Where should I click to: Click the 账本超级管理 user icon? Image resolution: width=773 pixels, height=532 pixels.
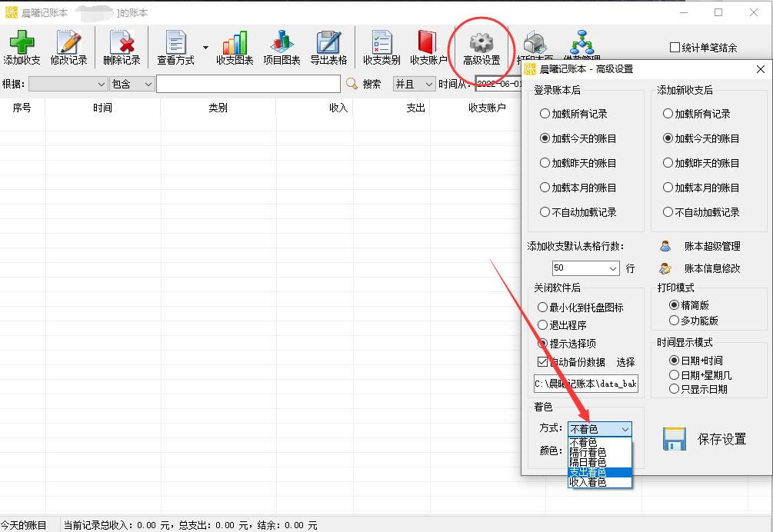(x=665, y=246)
